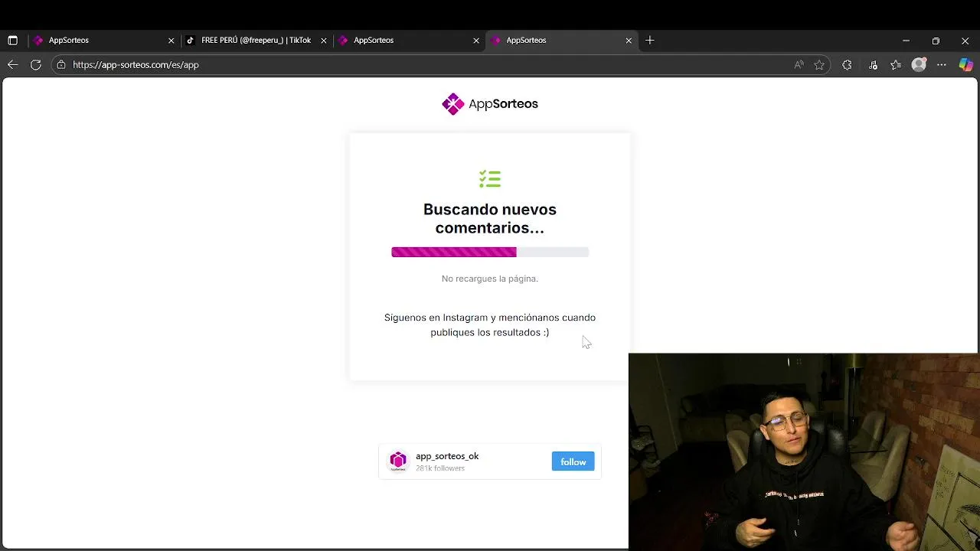This screenshot has height=551, width=980.
Task: Switch to the FREE PERÚ TikTok tab
Action: coord(256,41)
